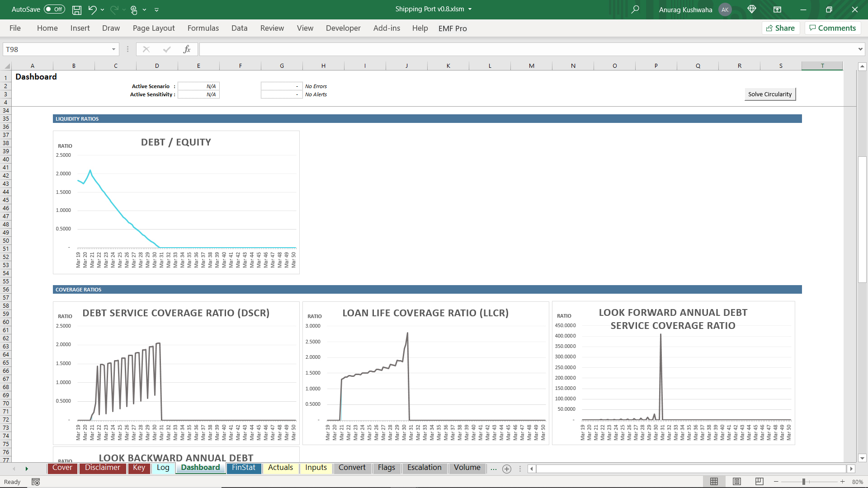This screenshot has width=868, height=488.
Task: Select Normal view in status bar
Action: [714, 482]
